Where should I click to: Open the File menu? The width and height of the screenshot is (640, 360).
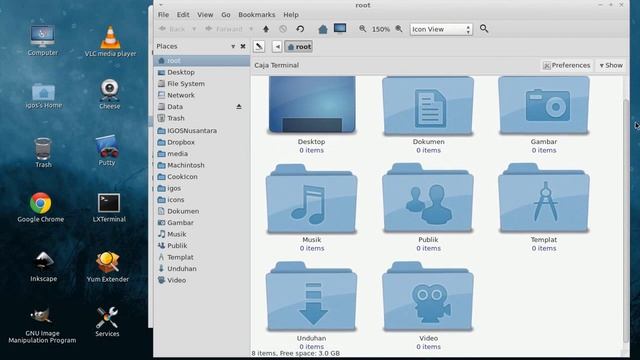click(163, 15)
